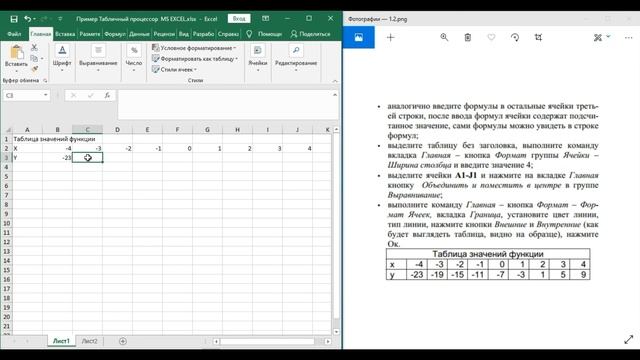
Task: Select row 5 header
Action: click(x=6, y=176)
